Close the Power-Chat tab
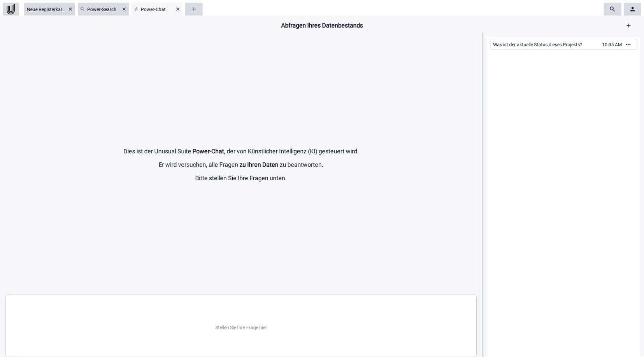Image resolution: width=644 pixels, height=357 pixels. [x=178, y=9]
